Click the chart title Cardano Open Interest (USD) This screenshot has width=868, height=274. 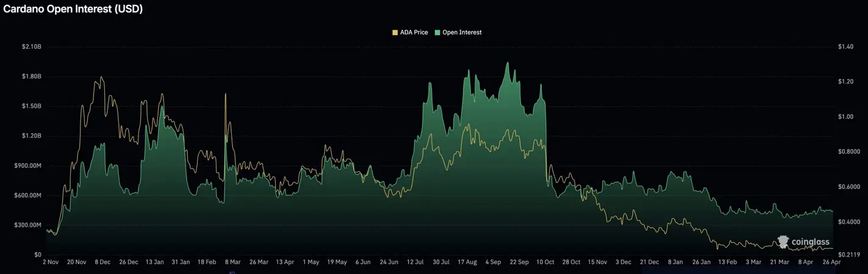(73, 9)
